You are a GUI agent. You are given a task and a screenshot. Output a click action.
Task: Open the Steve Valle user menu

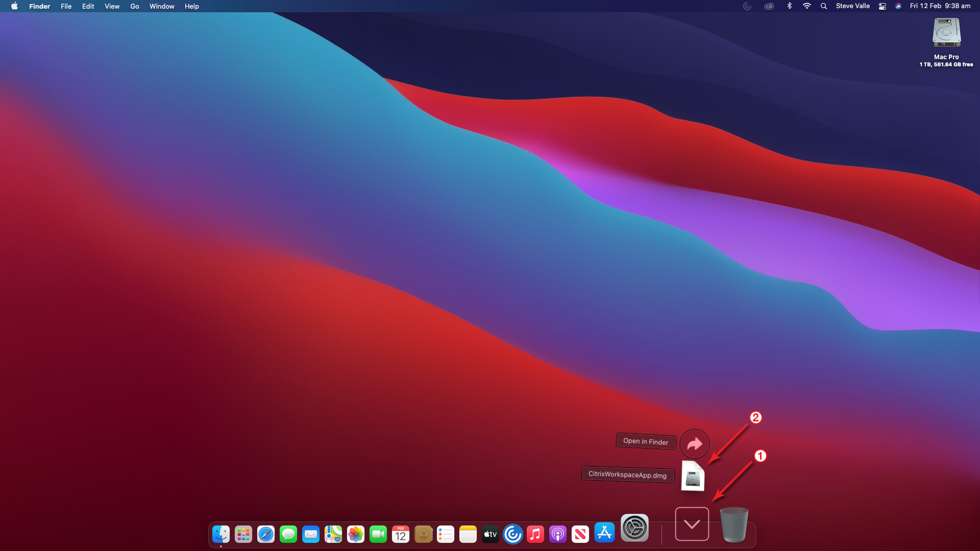coord(852,6)
